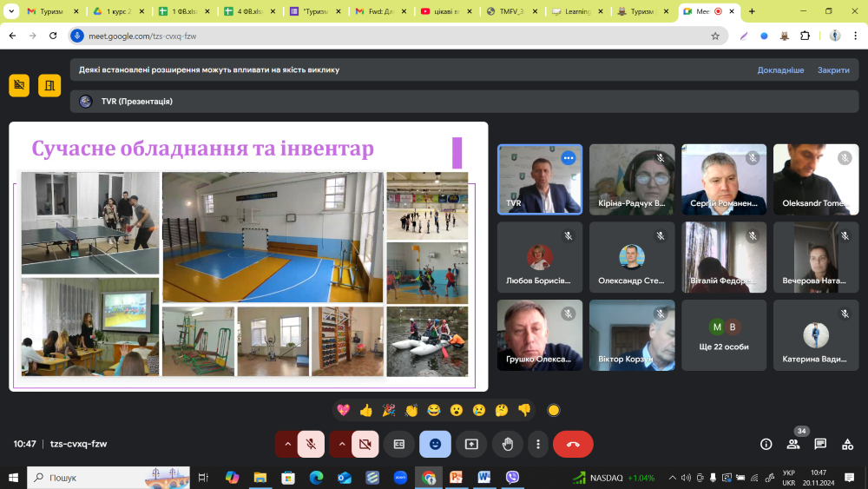
Task: Unmute the microphone
Action: click(311, 444)
